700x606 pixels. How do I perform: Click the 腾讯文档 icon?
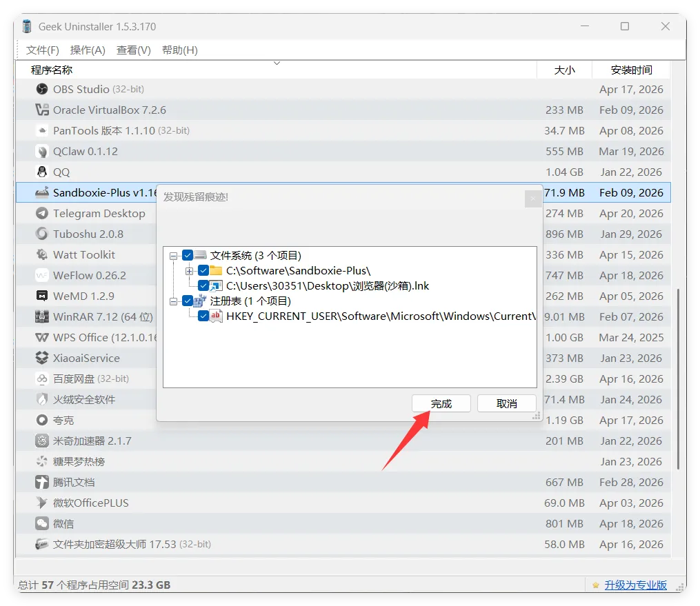coord(42,482)
